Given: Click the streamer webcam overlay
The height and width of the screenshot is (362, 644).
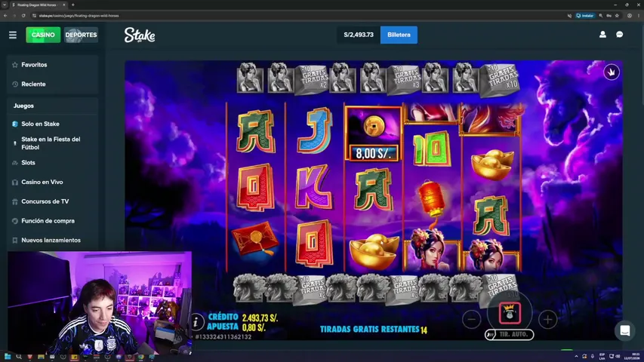Looking at the screenshot, I should pos(100,303).
